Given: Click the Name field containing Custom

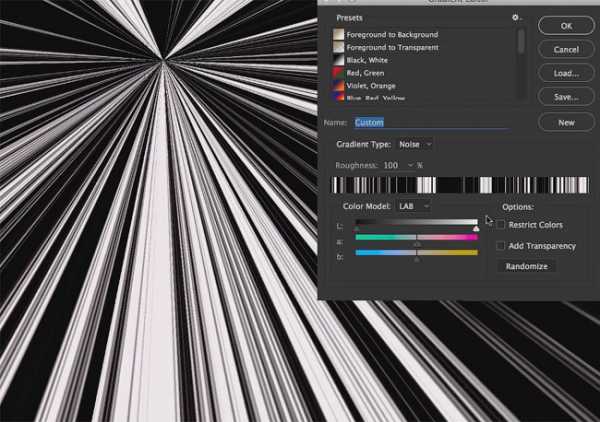Looking at the screenshot, I should click(432, 122).
